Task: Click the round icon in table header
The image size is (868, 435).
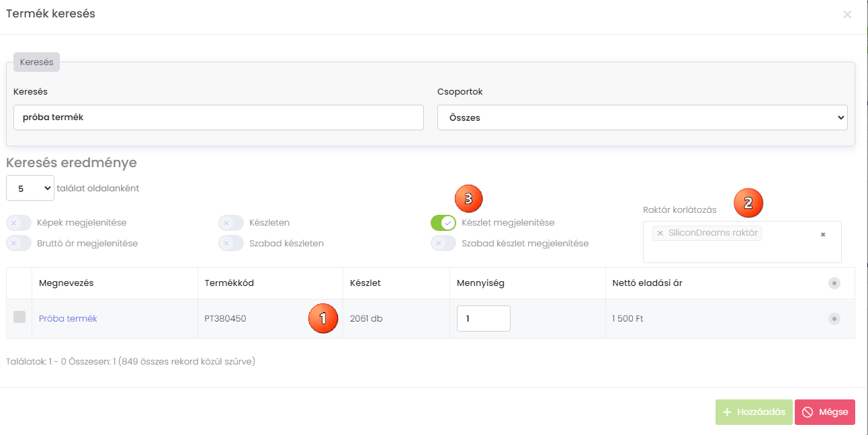Action: pyautogui.click(x=834, y=283)
